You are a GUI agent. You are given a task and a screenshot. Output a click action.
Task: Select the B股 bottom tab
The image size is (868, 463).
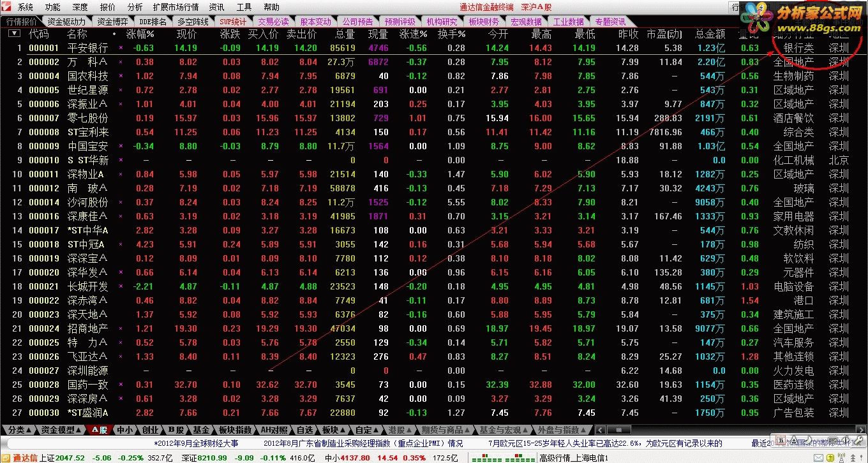tap(177, 430)
